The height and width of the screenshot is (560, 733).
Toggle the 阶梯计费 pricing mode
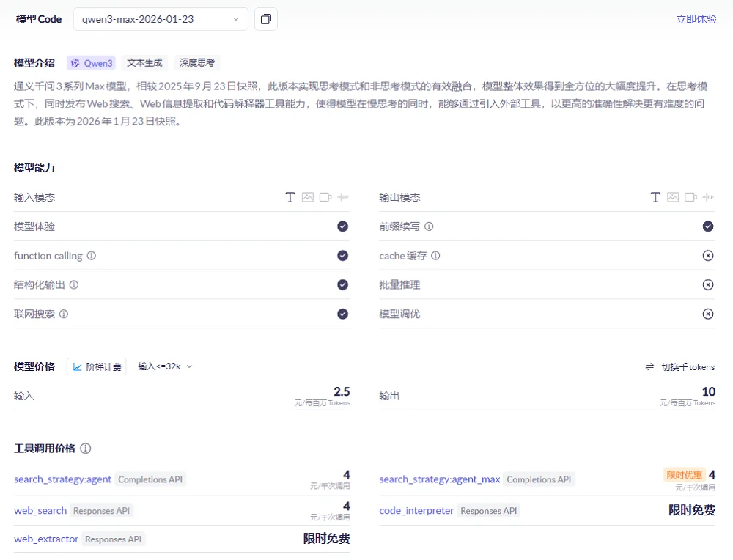pos(96,366)
